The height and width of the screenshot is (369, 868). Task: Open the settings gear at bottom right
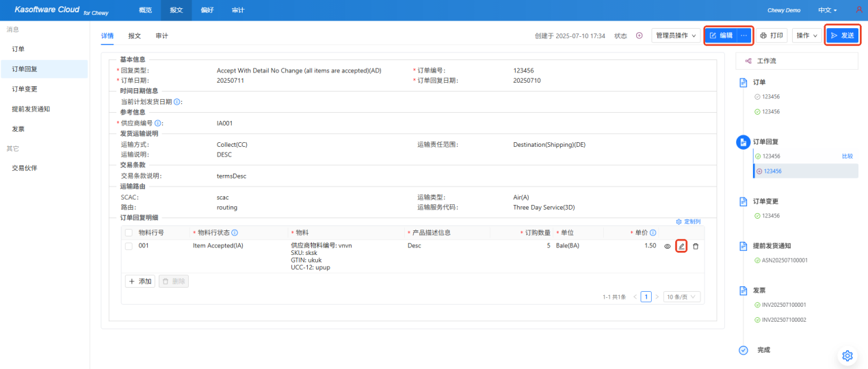pyautogui.click(x=847, y=355)
